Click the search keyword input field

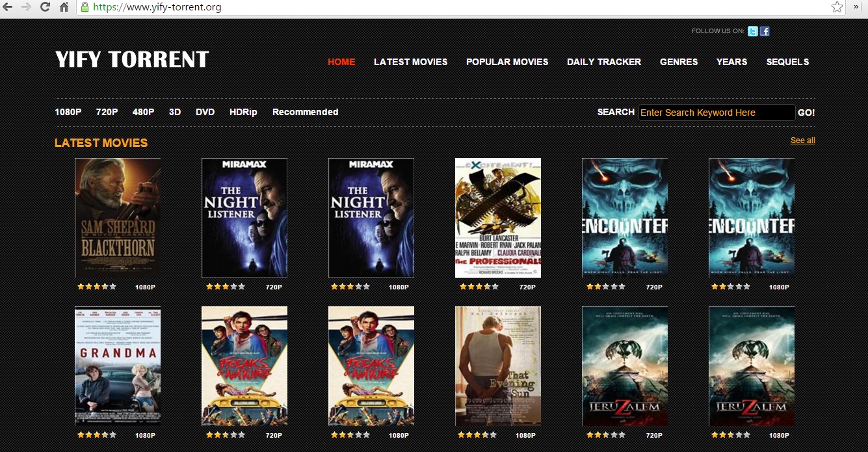pos(717,113)
